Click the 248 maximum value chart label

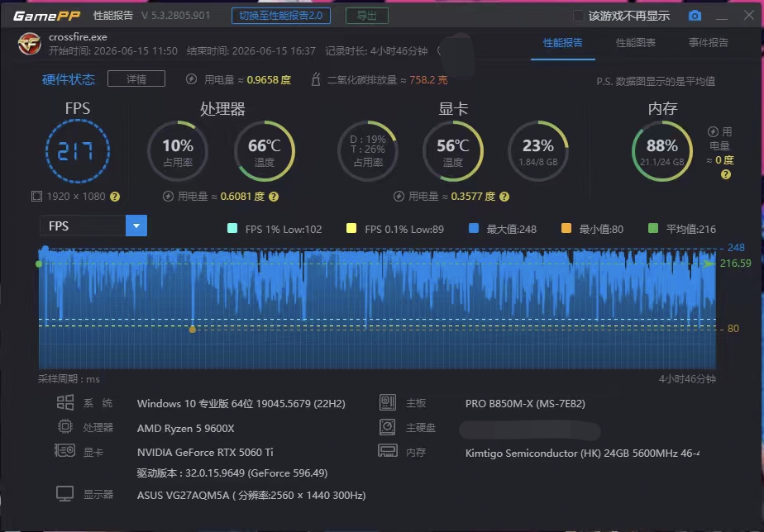(x=736, y=247)
